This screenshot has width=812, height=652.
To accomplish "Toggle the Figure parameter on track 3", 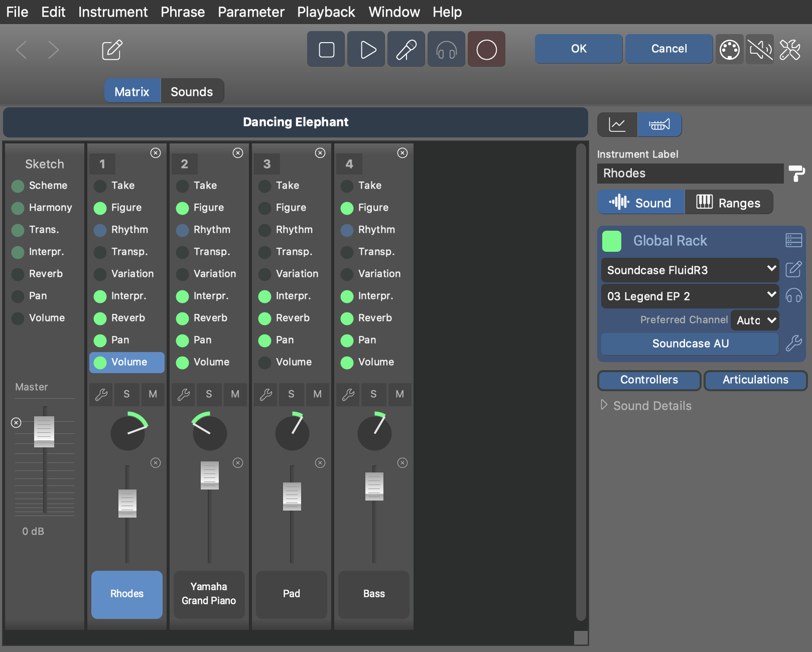I will 265,208.
